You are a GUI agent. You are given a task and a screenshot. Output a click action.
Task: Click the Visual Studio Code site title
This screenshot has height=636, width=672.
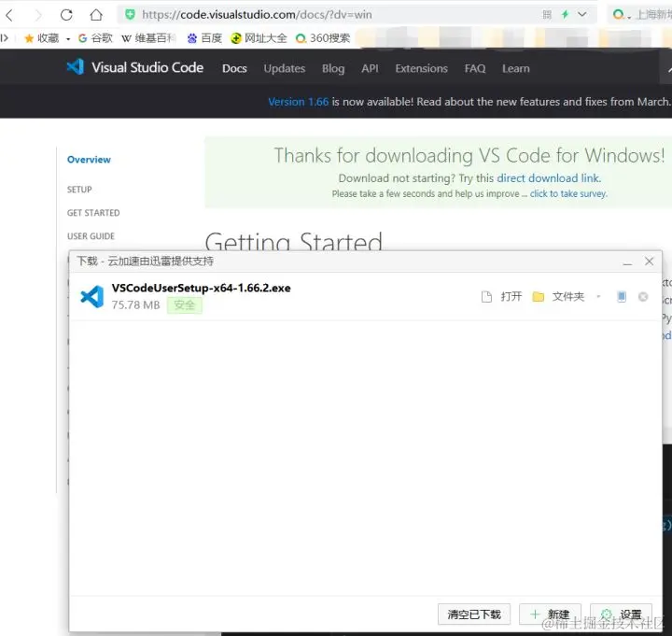click(x=147, y=67)
